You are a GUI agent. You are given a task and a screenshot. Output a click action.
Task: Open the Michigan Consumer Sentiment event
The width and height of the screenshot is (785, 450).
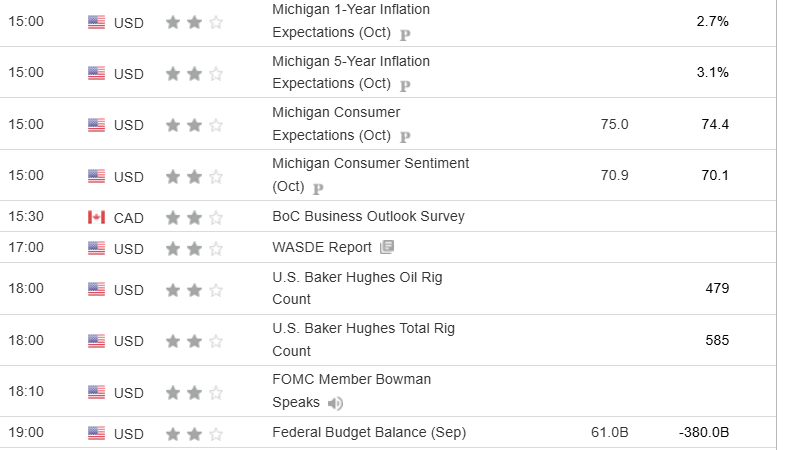coord(370,163)
